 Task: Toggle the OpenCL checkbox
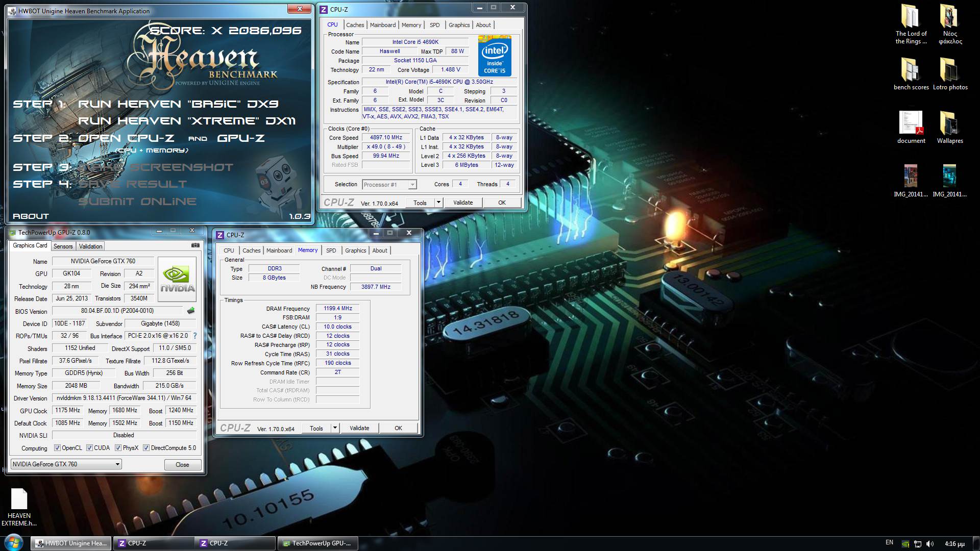(x=58, y=448)
